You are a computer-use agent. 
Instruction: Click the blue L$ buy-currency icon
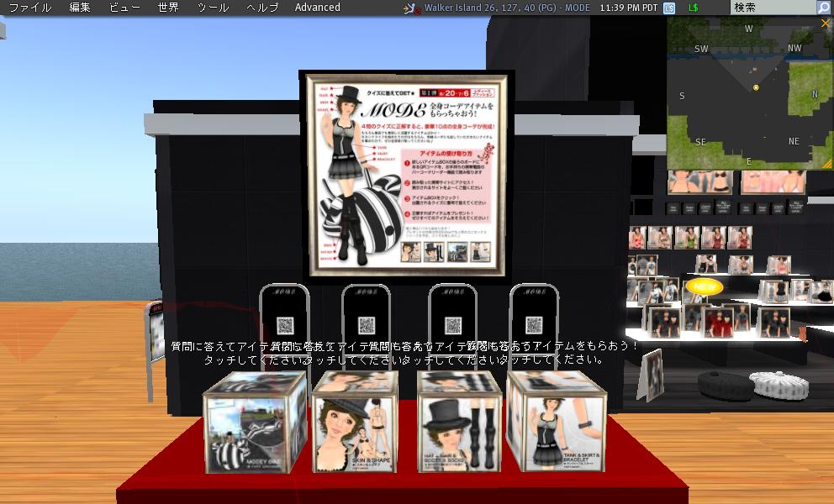point(669,8)
